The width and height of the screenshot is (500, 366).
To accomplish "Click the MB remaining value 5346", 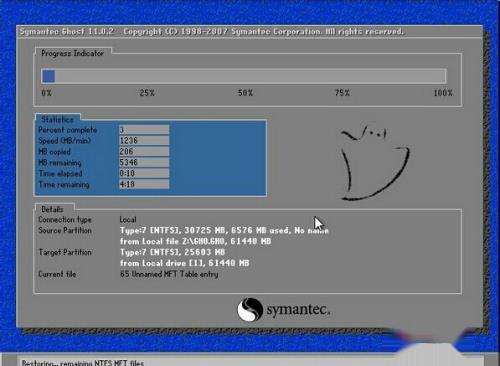I will pos(144,162).
